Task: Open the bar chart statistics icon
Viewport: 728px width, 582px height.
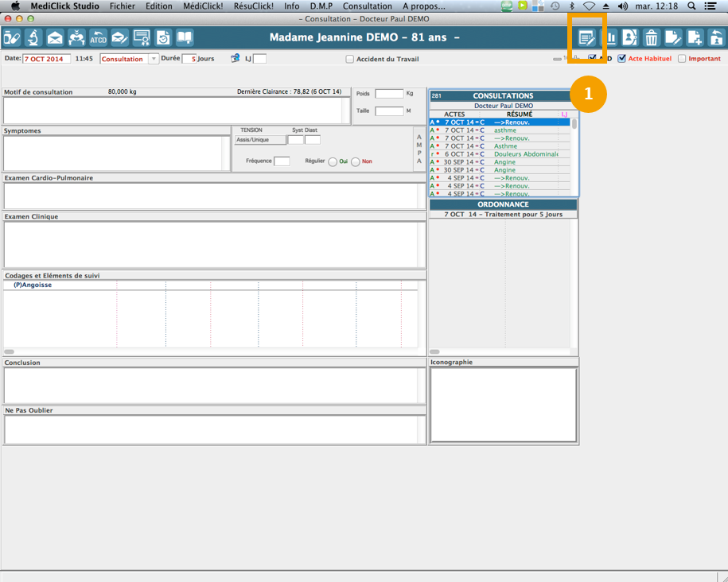Action: tap(610, 37)
